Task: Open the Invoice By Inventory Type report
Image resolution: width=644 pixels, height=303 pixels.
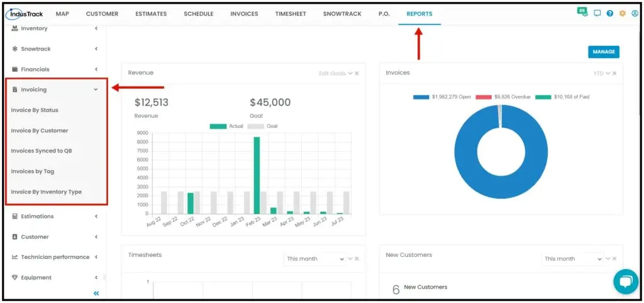Action: tap(47, 192)
